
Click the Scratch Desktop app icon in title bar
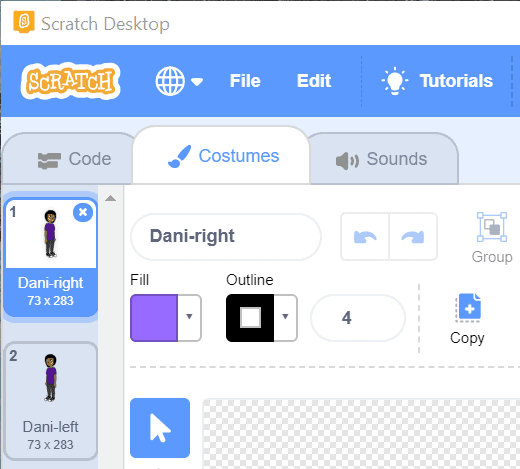24,22
